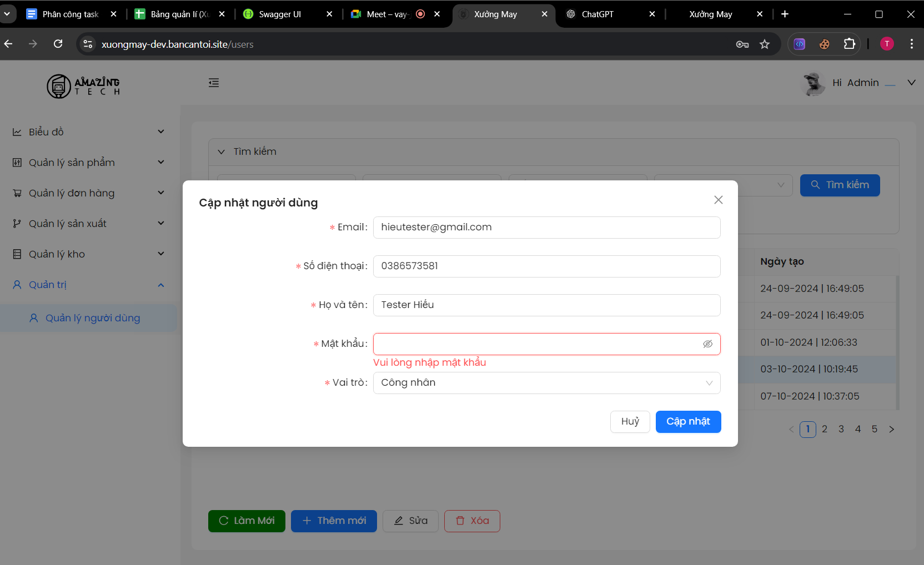924x565 pixels.
Task: Open the cookie extension icon
Action: pyautogui.click(x=825, y=44)
